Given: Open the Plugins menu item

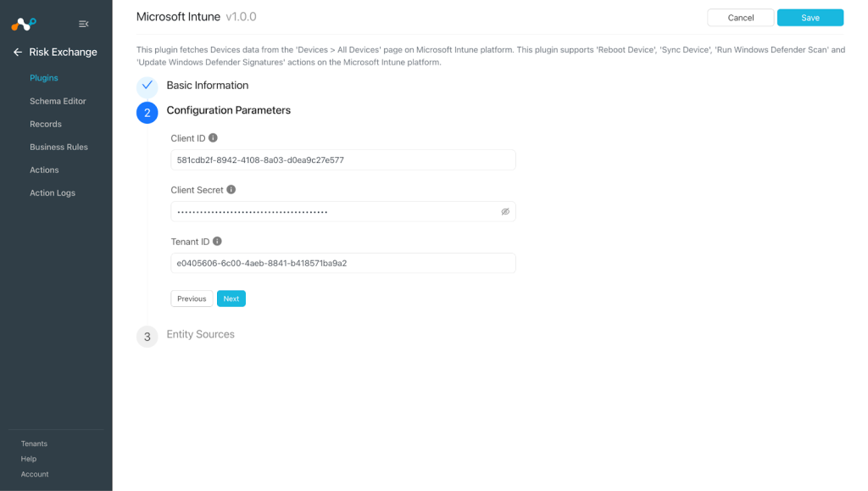Looking at the screenshot, I should [x=44, y=78].
